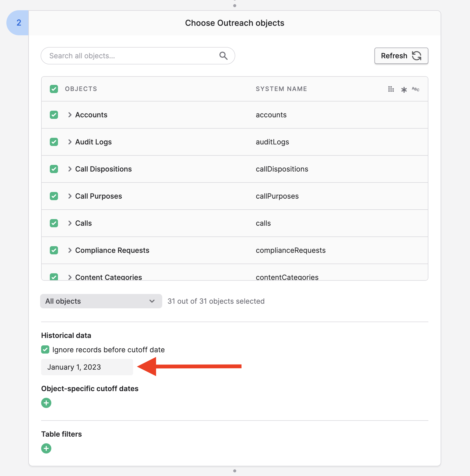
Task: Click the Table filters heading
Action: point(62,434)
